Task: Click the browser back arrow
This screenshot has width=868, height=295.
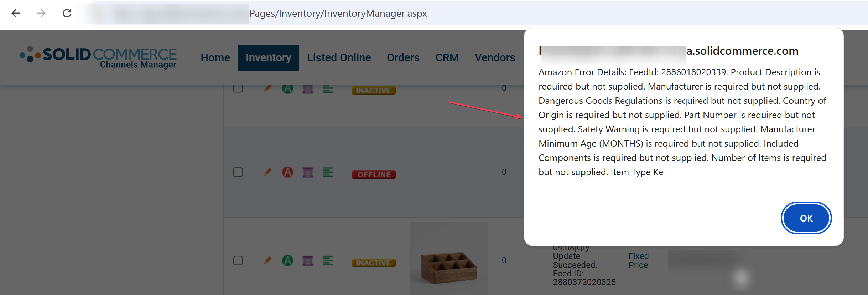Action: click(16, 14)
